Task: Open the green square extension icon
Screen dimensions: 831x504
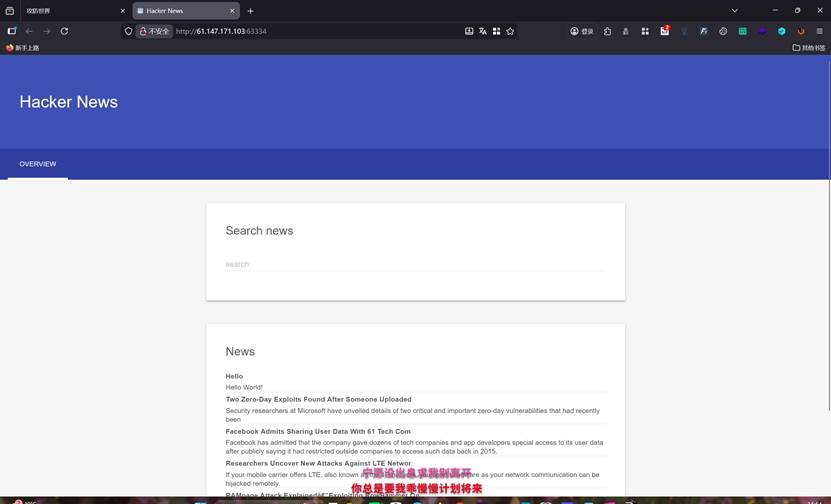Action: pyautogui.click(x=742, y=31)
